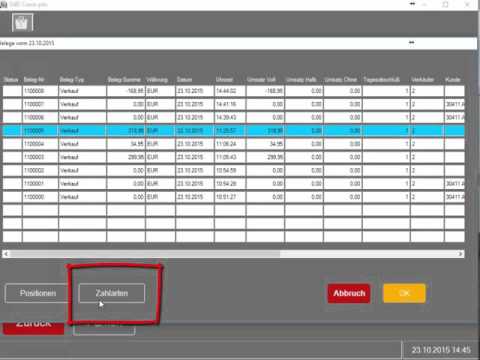Click the Verkäufer column header
This screenshot has width=480, height=360.
(x=422, y=80)
